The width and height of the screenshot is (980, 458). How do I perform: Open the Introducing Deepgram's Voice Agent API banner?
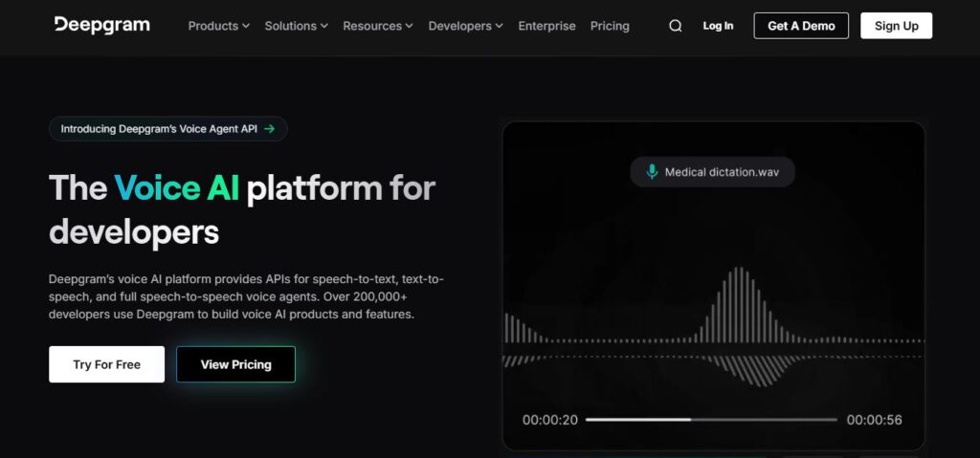pyautogui.click(x=168, y=129)
